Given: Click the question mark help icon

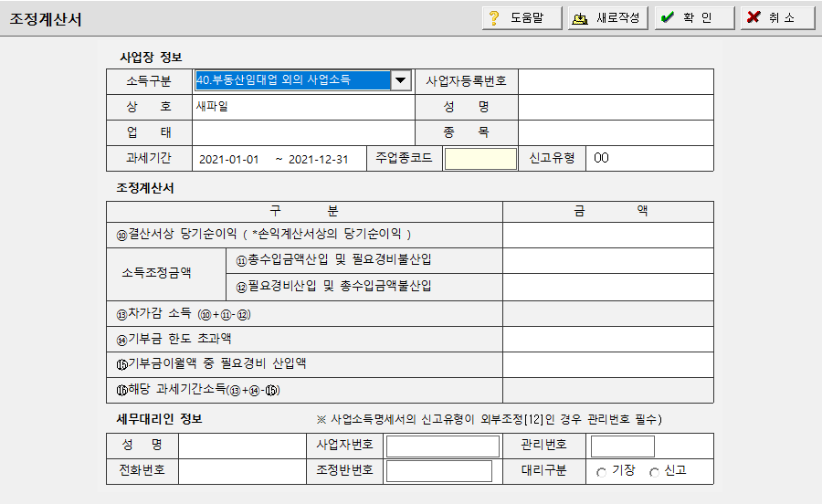Looking at the screenshot, I should tap(493, 18).
